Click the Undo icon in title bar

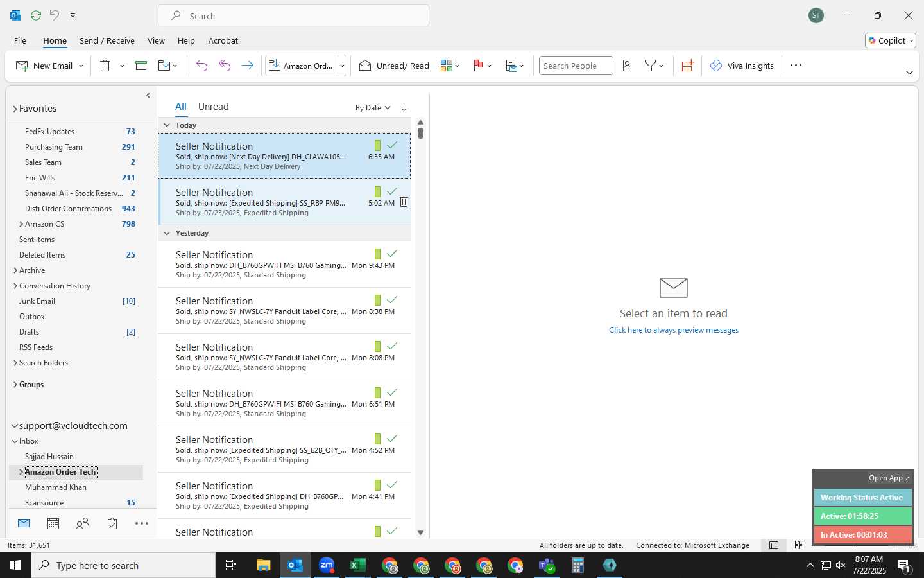coord(55,15)
